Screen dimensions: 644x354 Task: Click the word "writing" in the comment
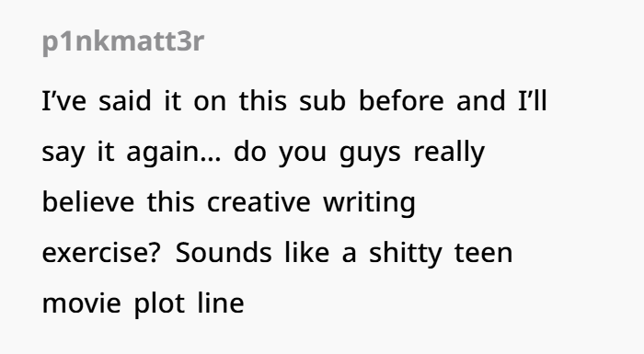pyautogui.click(x=369, y=203)
